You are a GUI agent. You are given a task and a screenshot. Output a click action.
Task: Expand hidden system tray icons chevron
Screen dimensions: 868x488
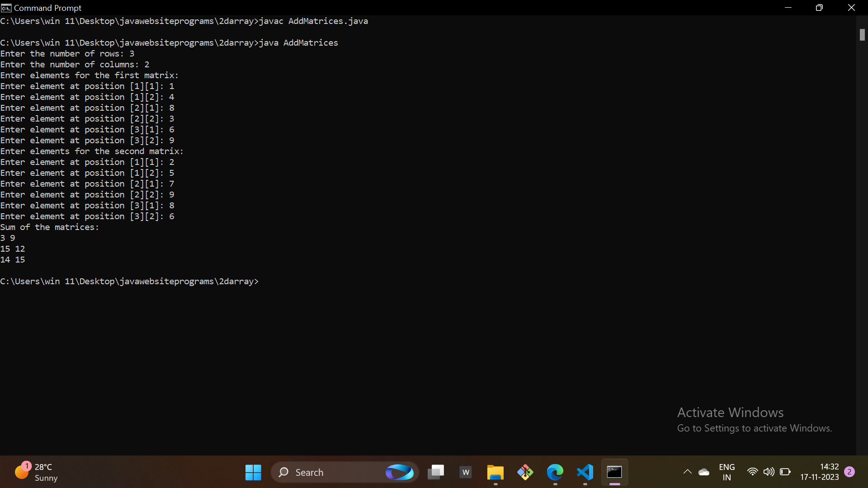click(x=687, y=472)
